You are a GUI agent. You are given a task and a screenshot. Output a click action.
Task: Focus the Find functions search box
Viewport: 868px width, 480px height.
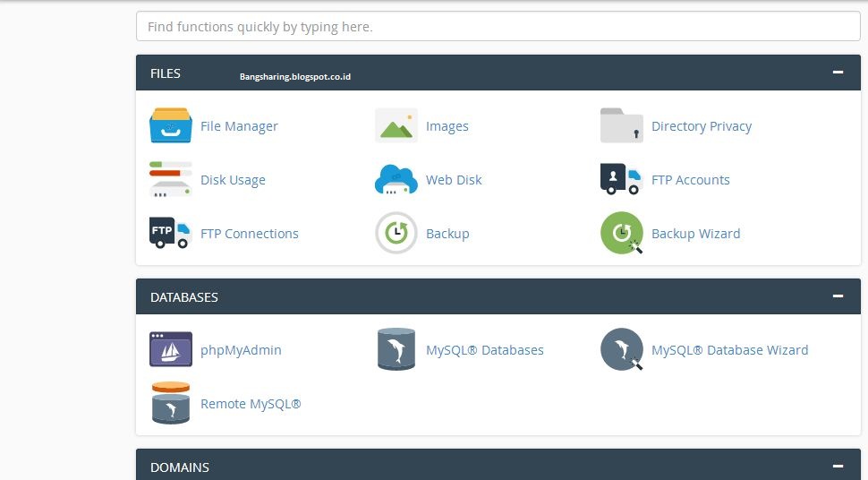click(498, 26)
